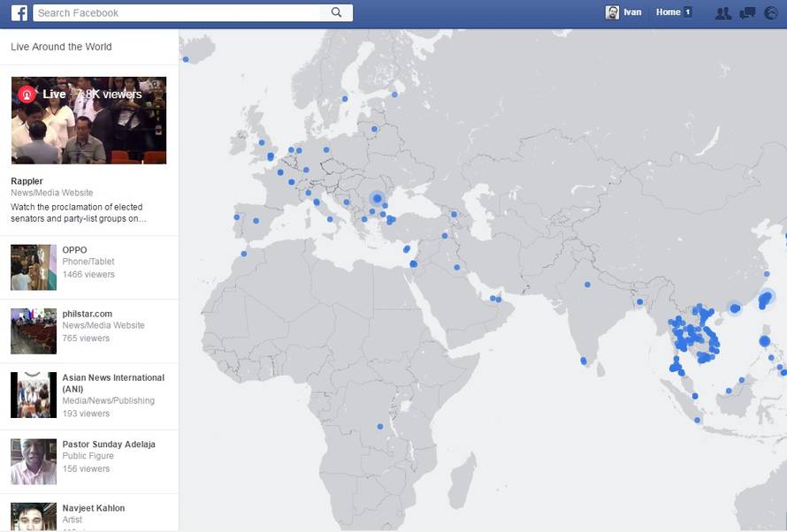Click the red Live broadcast icon
The height and width of the screenshot is (532, 787).
[27, 95]
